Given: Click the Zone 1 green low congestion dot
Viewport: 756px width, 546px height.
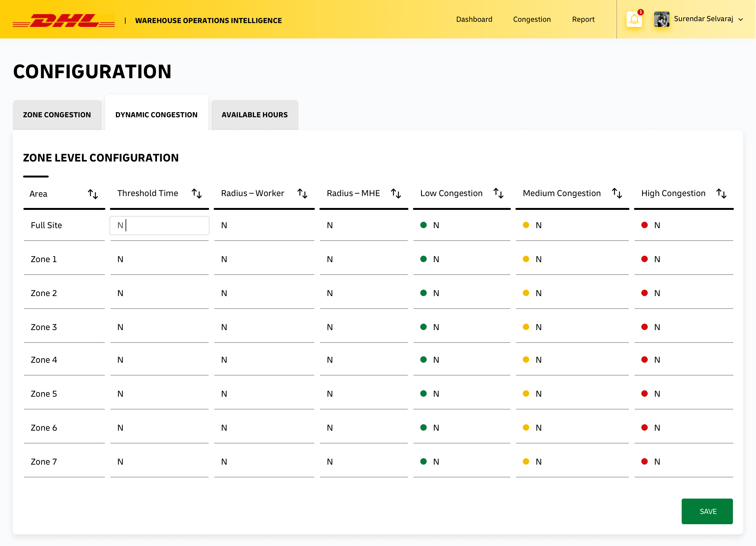Looking at the screenshot, I should [x=424, y=259].
